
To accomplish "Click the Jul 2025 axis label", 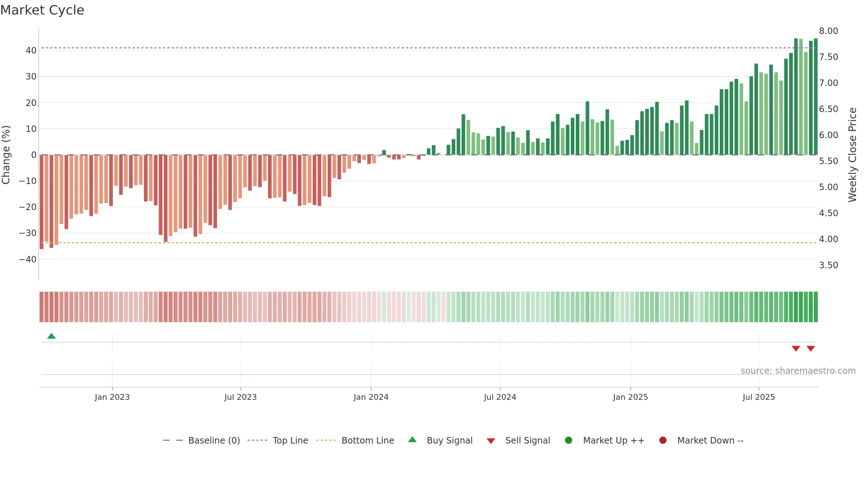I will click(759, 397).
